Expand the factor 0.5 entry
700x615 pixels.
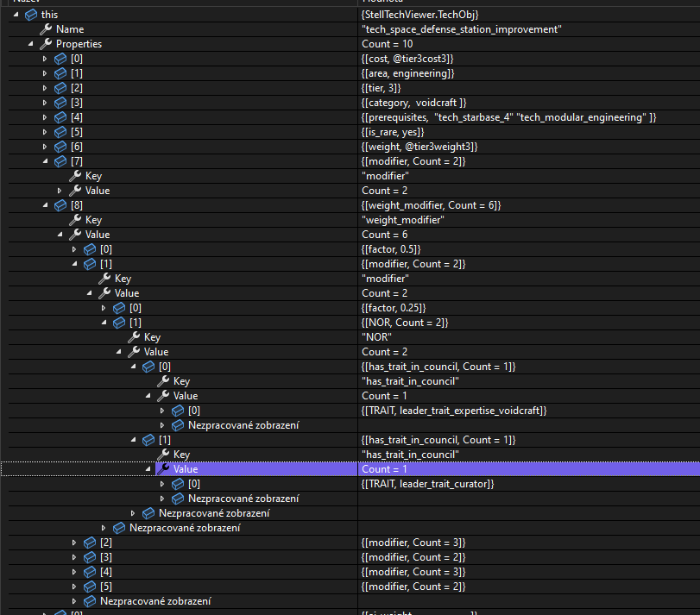coord(74,250)
